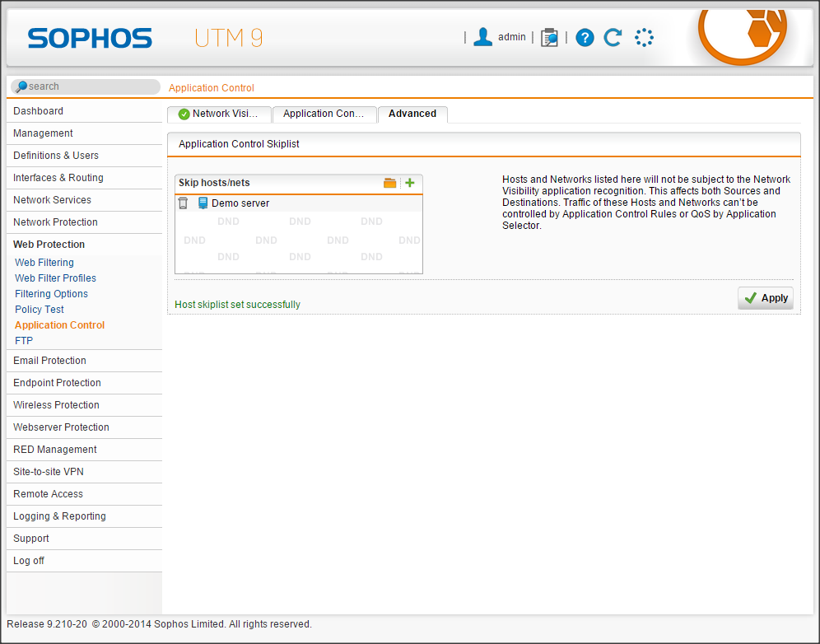The image size is (820, 644).
Task: Expand the Network Protection menu section
Action: (55, 222)
